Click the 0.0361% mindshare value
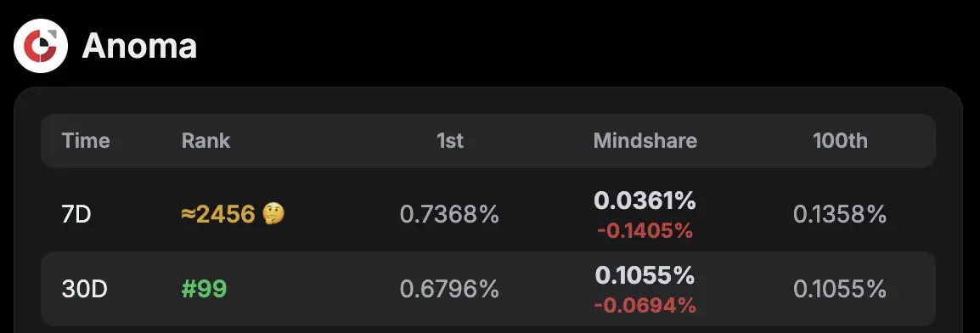980x333 pixels. click(645, 201)
